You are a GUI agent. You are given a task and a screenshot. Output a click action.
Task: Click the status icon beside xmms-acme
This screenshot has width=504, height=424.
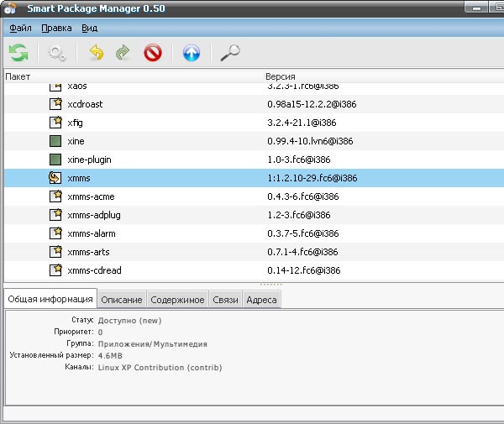coord(55,196)
